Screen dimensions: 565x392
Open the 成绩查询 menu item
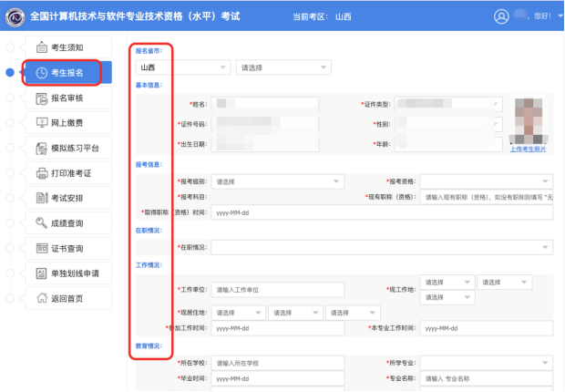pos(68,223)
